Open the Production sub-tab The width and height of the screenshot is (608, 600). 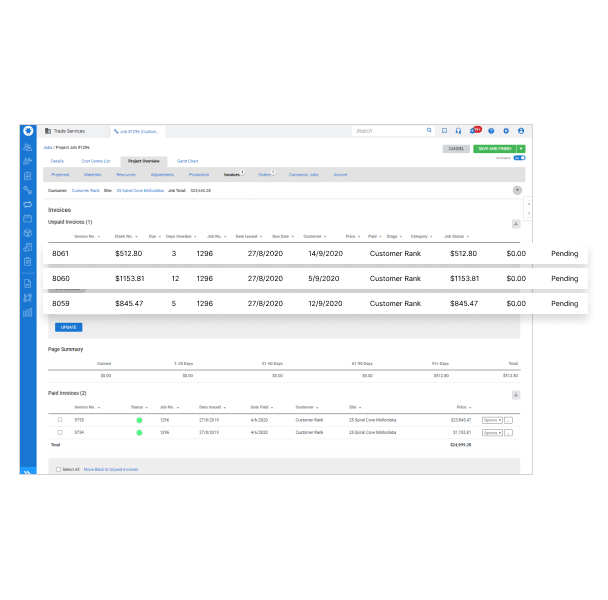tap(199, 175)
